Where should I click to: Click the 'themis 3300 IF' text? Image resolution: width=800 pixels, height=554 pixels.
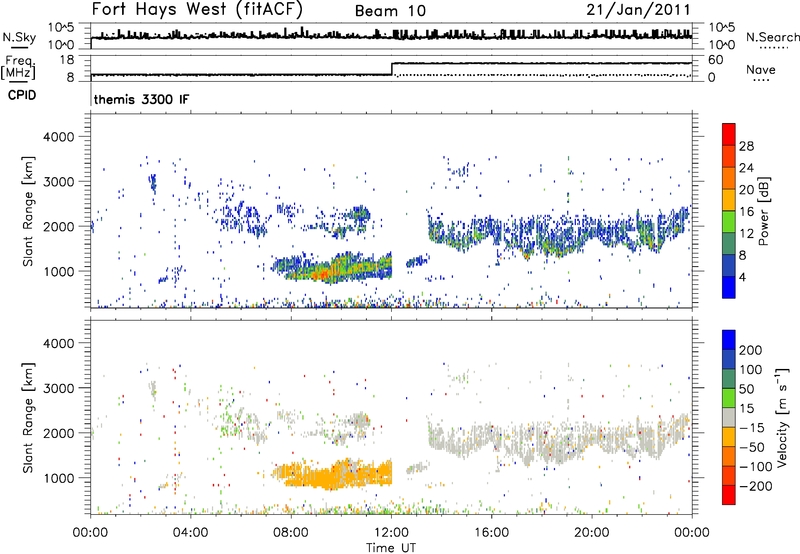click(141, 99)
